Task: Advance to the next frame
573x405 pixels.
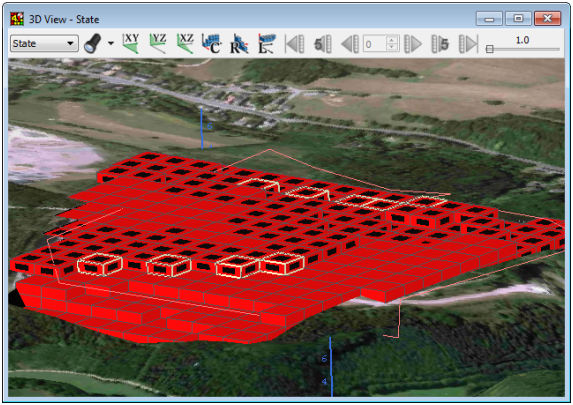Action: (413, 44)
